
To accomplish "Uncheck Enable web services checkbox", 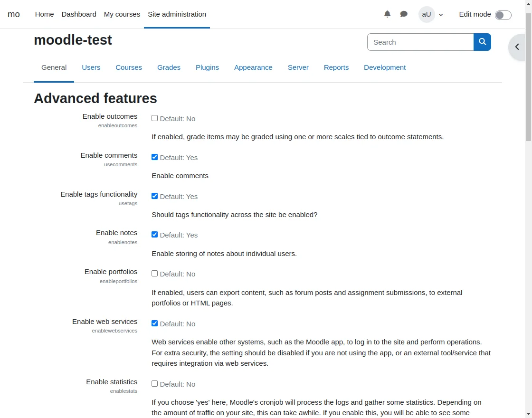I will tap(155, 323).
